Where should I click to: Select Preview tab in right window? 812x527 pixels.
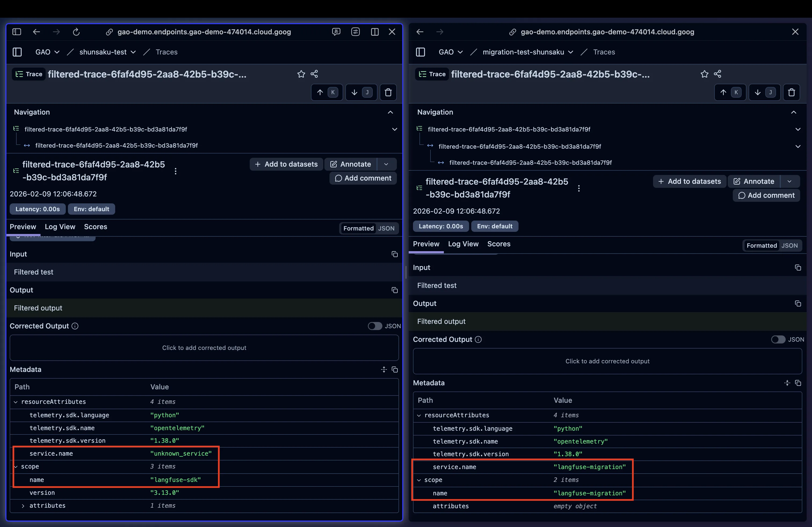426,244
